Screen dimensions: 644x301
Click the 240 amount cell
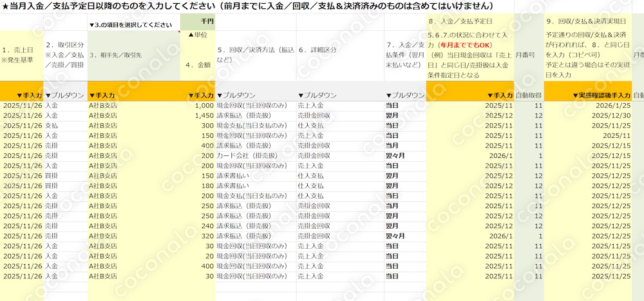198,226
